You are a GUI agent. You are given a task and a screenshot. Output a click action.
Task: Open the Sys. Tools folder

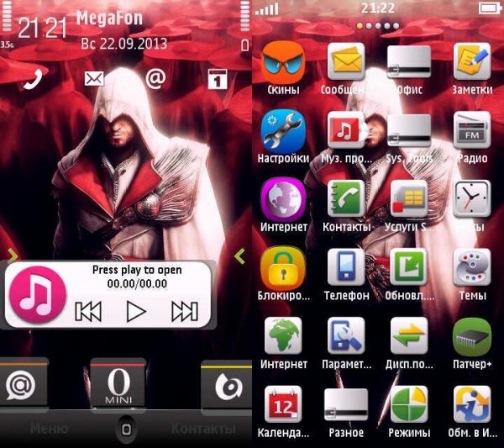(409, 130)
